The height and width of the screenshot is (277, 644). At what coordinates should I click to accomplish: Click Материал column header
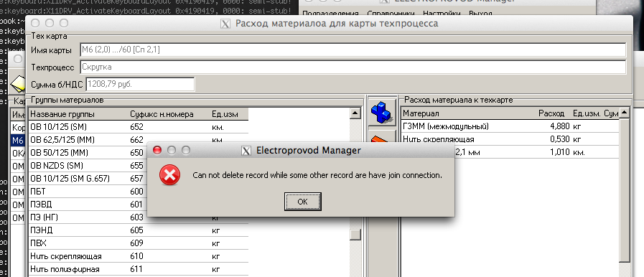click(421, 113)
